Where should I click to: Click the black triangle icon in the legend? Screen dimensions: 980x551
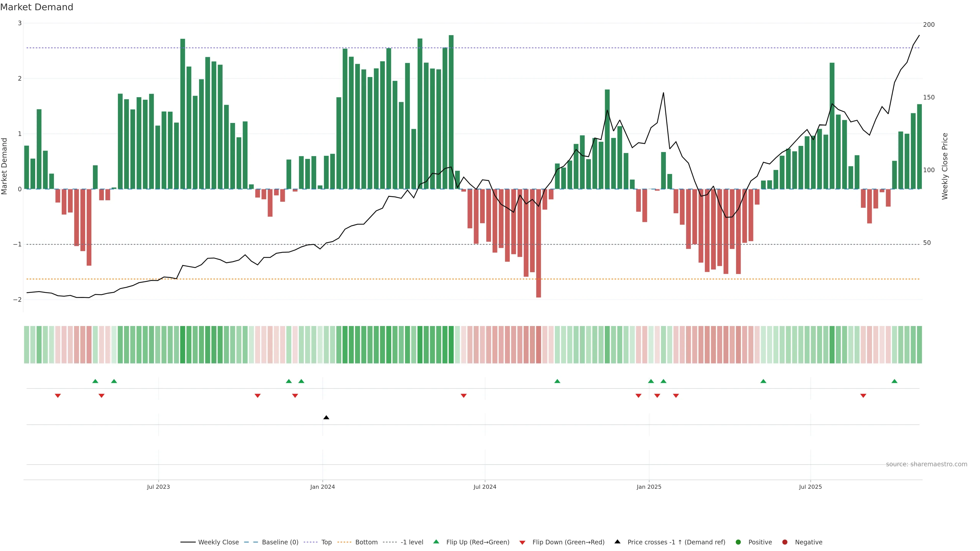(617, 542)
